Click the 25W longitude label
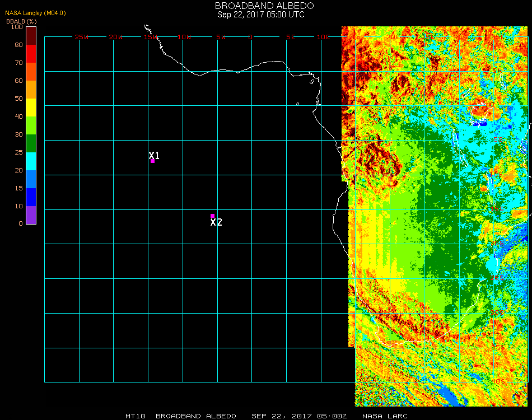Viewport: 532px width, 420px height. point(82,37)
